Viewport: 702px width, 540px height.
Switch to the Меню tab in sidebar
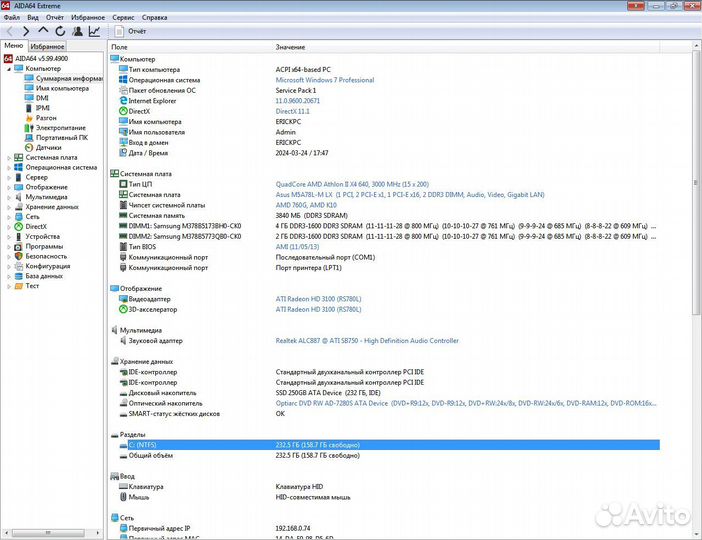14,46
